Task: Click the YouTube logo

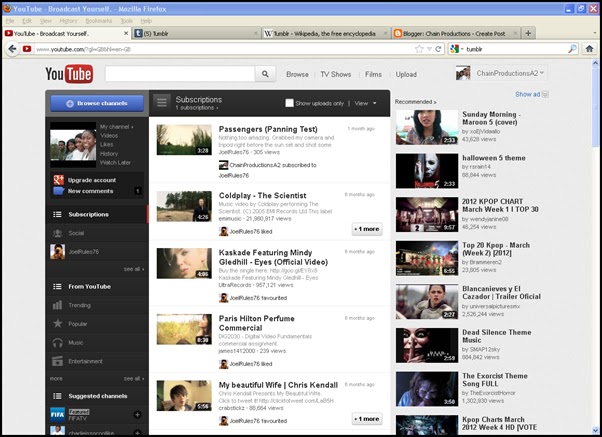Action: pos(69,74)
